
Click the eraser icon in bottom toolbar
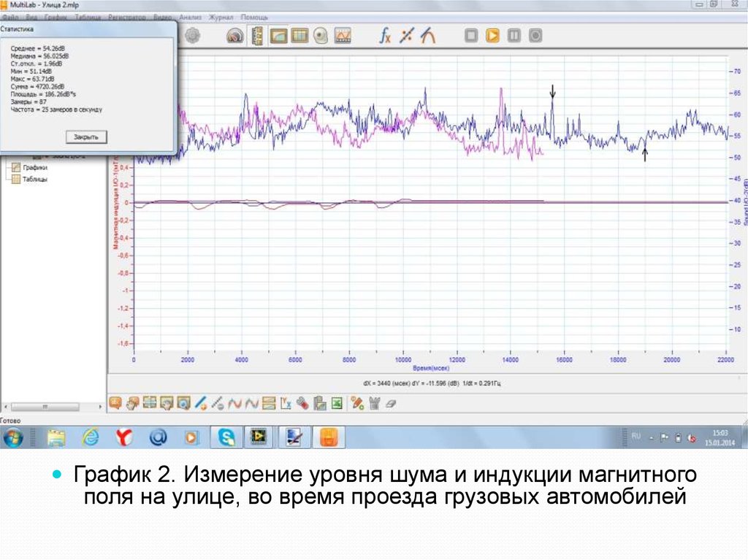[x=389, y=402]
